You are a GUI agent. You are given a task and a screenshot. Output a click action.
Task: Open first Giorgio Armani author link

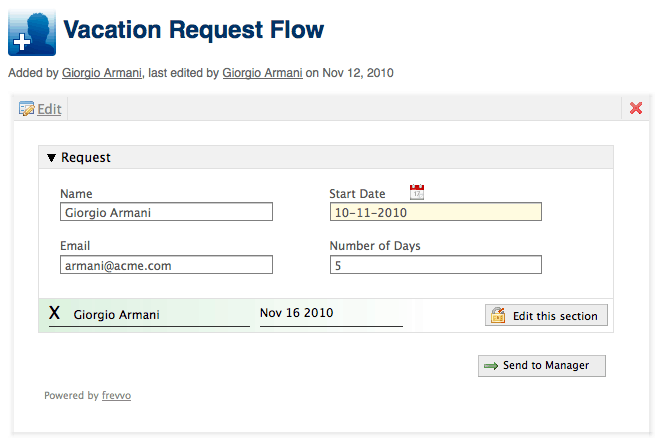coord(102,73)
